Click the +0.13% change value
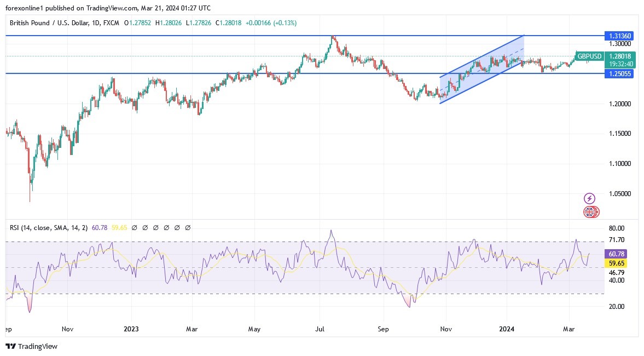Viewport: 644px width, 356px height. coord(285,23)
